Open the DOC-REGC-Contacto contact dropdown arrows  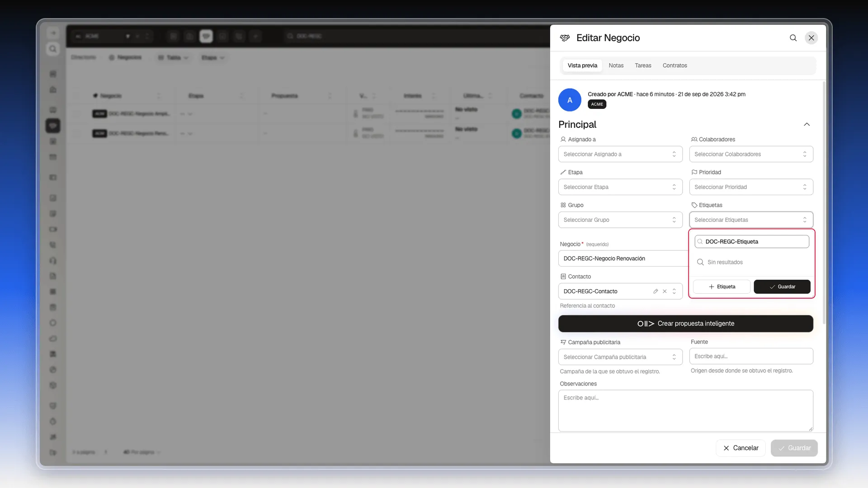pyautogui.click(x=674, y=291)
